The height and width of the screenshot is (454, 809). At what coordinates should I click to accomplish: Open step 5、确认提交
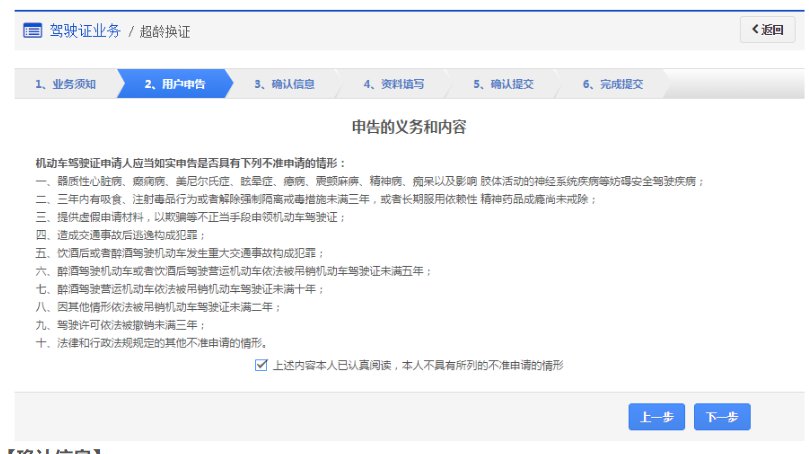(503, 84)
